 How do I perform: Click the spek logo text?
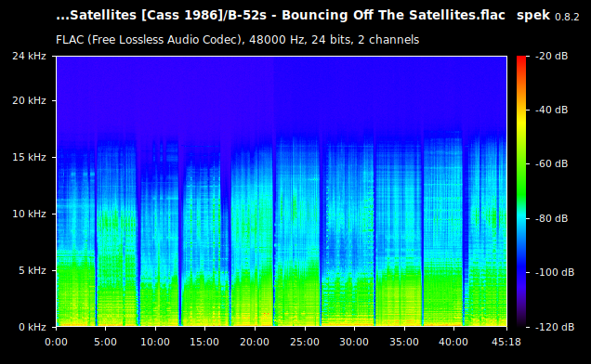click(x=533, y=16)
